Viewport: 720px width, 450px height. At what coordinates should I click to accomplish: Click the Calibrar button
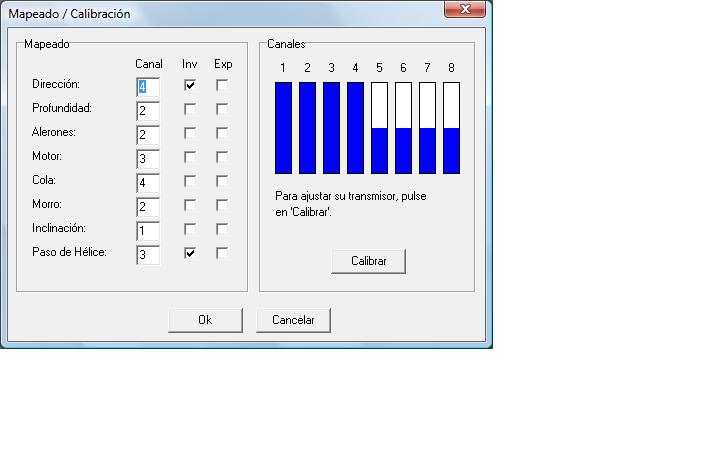pyautogui.click(x=368, y=261)
